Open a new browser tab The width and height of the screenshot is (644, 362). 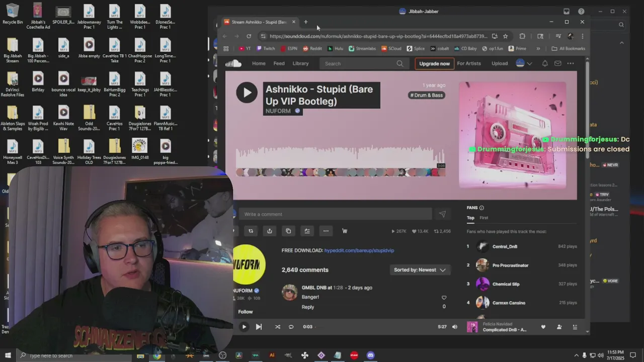(305, 22)
